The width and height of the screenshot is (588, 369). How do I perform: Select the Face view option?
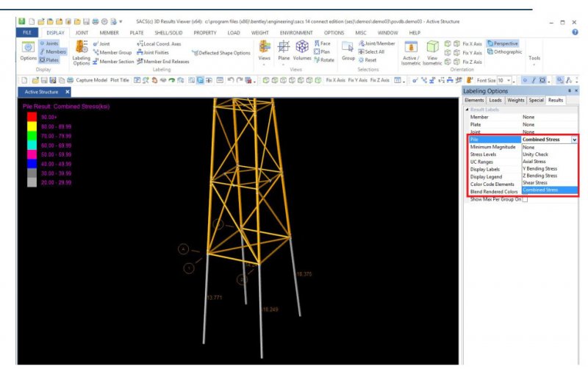(x=323, y=43)
